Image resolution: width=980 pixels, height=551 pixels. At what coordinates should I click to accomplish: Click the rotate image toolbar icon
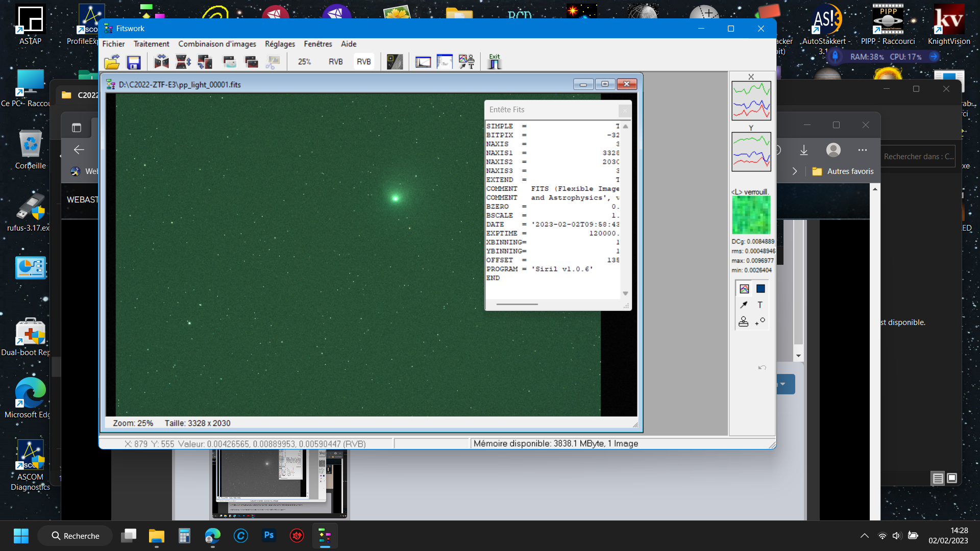(205, 62)
